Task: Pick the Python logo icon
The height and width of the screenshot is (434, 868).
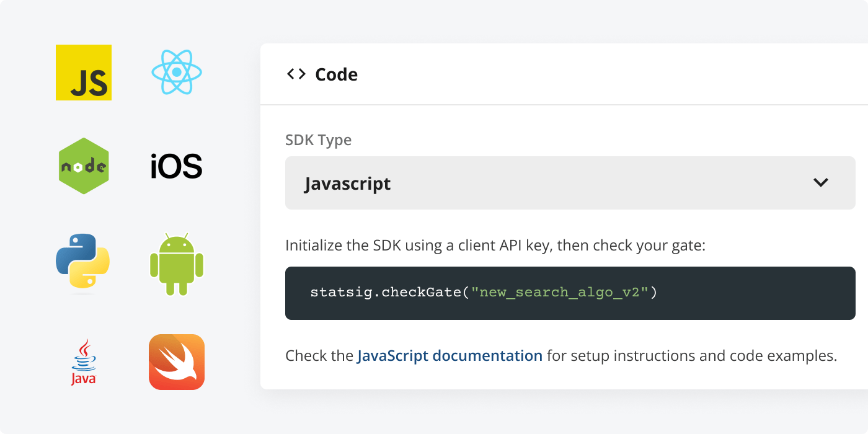Action: point(83,261)
